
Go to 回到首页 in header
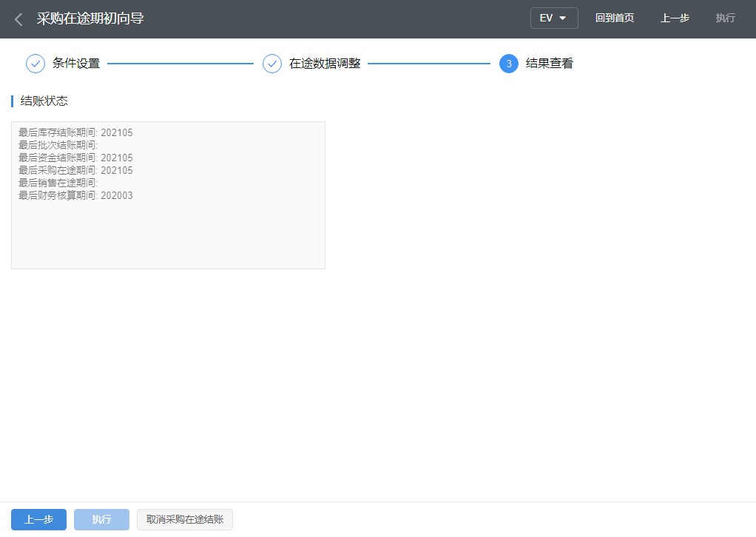click(614, 18)
